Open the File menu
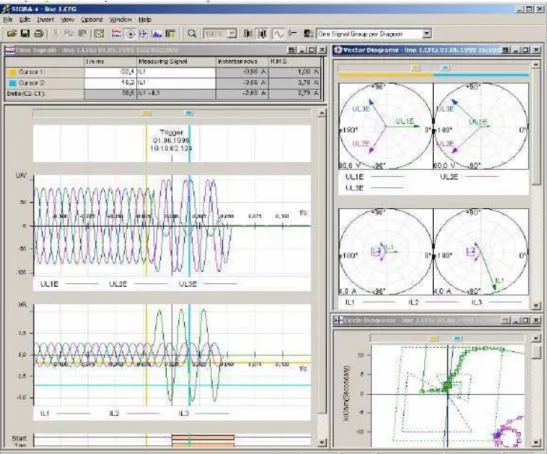The width and height of the screenshot is (547, 454). pos(8,20)
